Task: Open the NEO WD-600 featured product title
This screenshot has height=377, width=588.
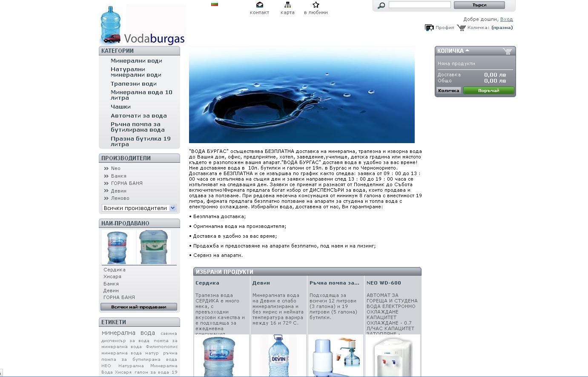Action: 384,283
